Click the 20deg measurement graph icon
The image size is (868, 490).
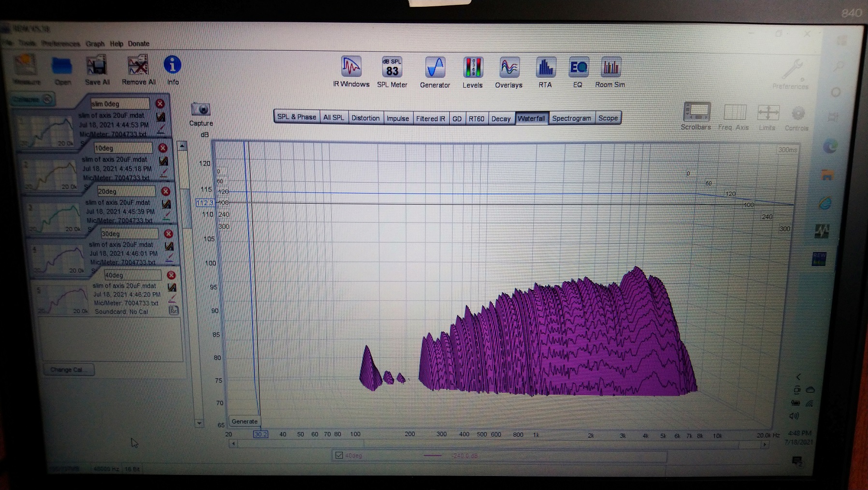click(166, 204)
